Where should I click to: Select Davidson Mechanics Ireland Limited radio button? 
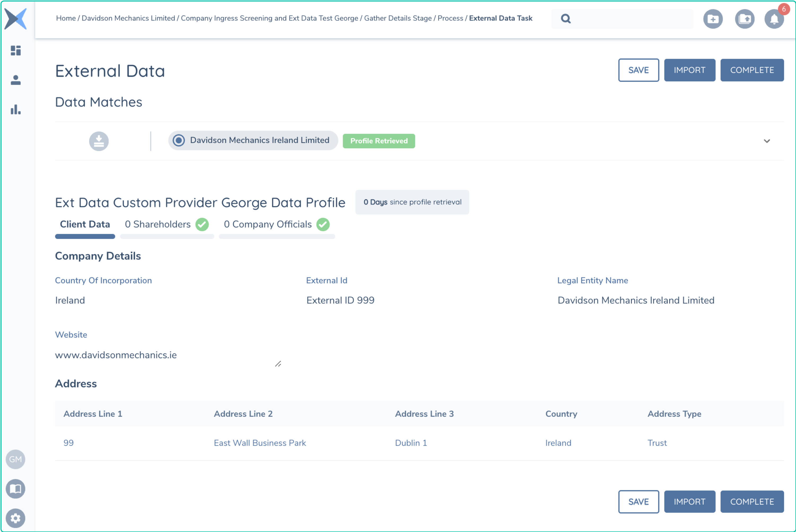point(179,141)
